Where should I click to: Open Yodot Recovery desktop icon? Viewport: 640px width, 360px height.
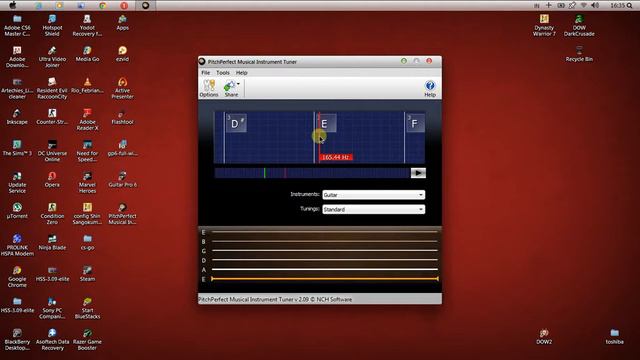point(87,25)
